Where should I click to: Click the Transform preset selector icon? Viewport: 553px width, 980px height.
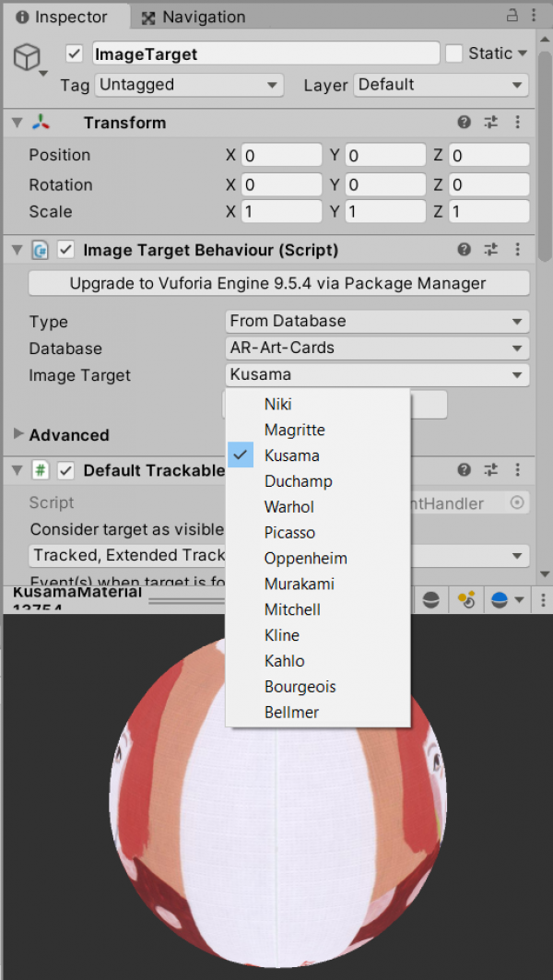pos(490,123)
